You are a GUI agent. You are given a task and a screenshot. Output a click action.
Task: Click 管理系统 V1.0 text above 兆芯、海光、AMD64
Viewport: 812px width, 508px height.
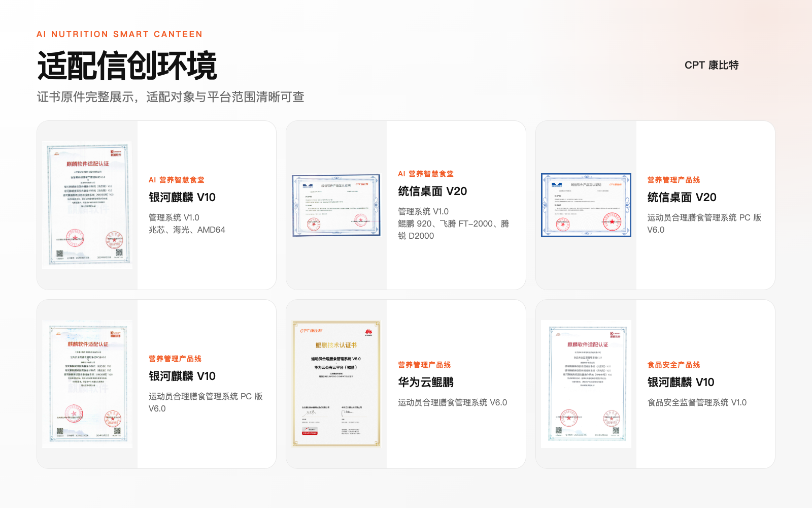tap(174, 217)
